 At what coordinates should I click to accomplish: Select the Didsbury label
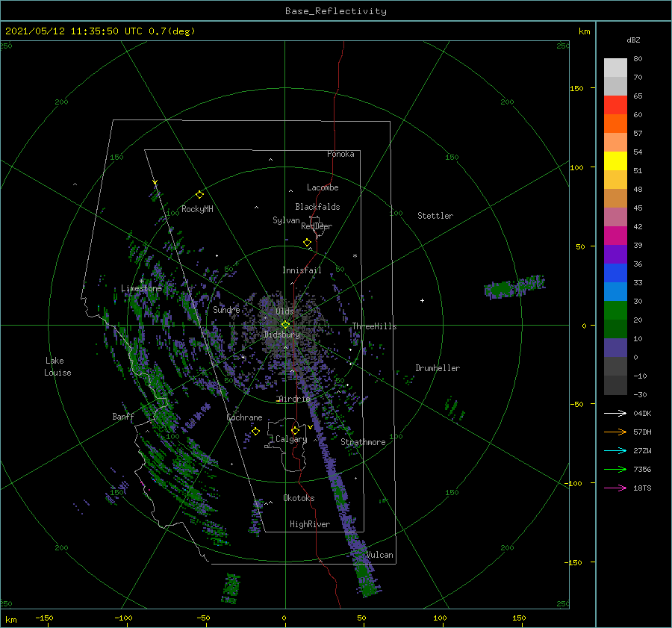coord(282,335)
